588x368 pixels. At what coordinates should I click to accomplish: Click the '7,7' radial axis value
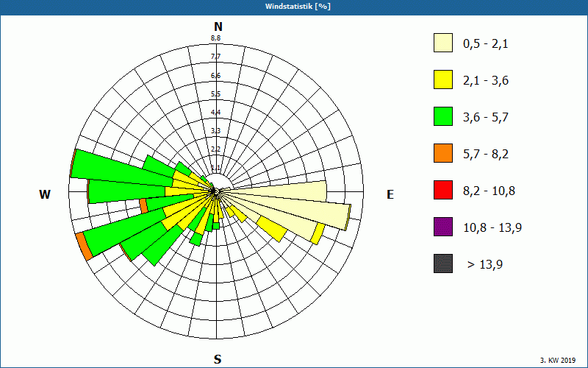(x=215, y=57)
